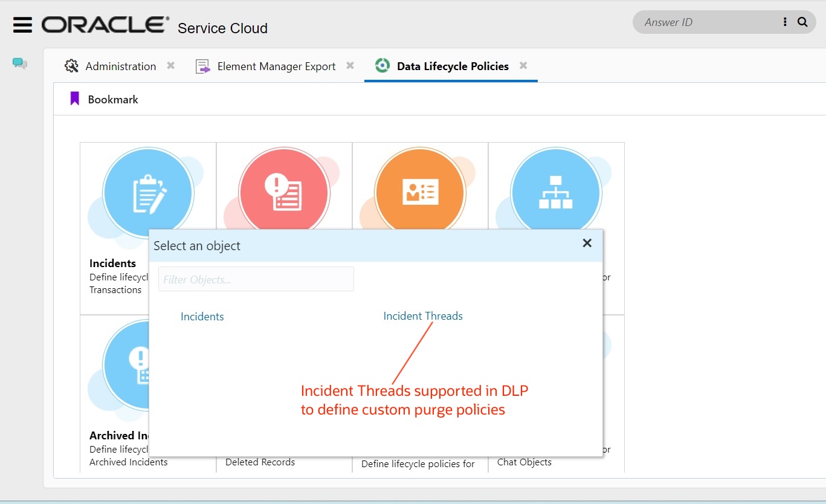Click the purple Bookmark icon
Screen dimensions: 826x504
(x=75, y=99)
